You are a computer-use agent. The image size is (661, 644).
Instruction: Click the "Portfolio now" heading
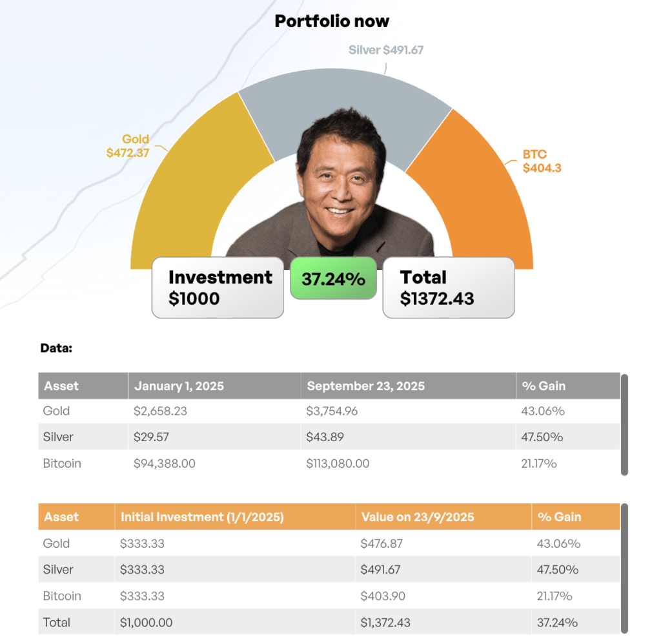click(x=332, y=21)
